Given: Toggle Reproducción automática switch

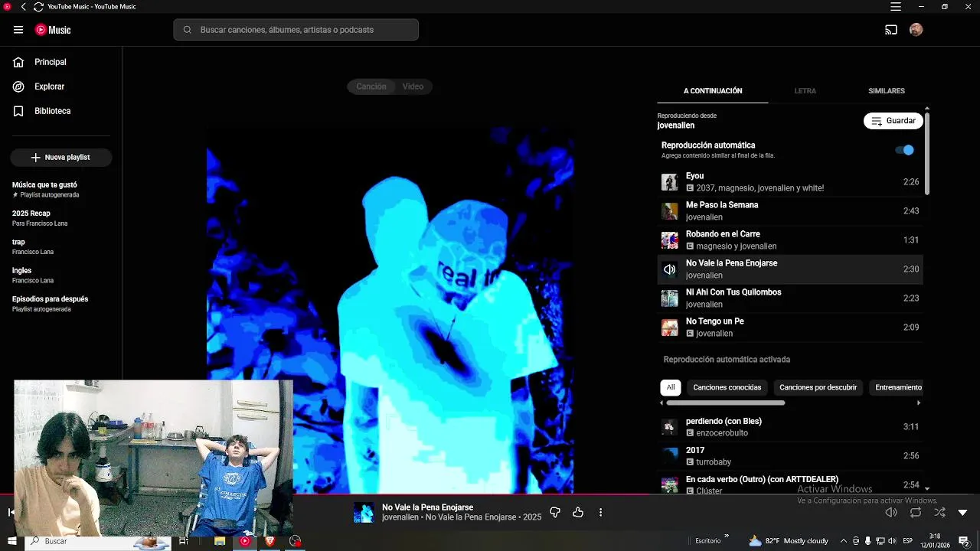Looking at the screenshot, I should [x=904, y=150].
